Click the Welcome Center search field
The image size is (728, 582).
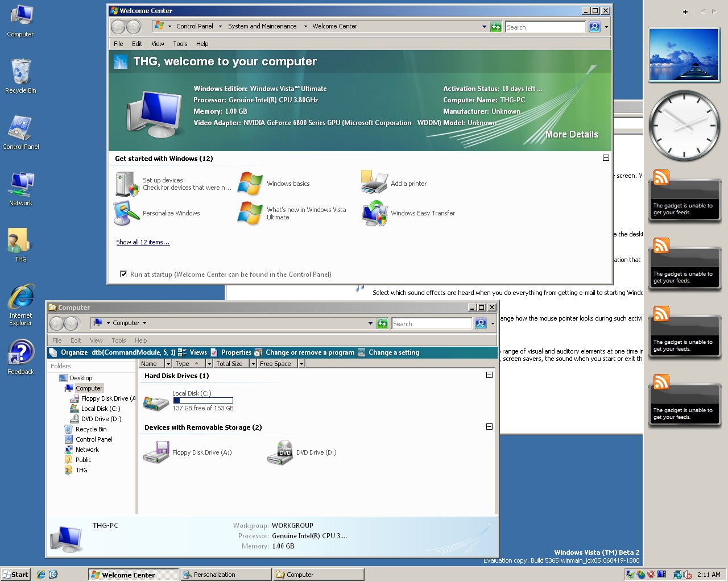[x=545, y=27]
